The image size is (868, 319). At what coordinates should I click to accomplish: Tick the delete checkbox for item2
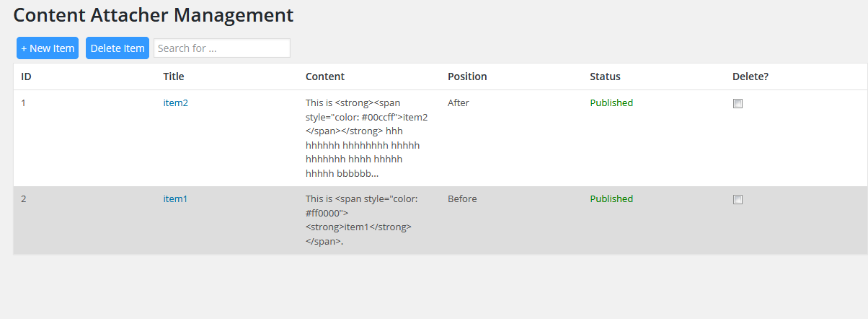coord(738,104)
